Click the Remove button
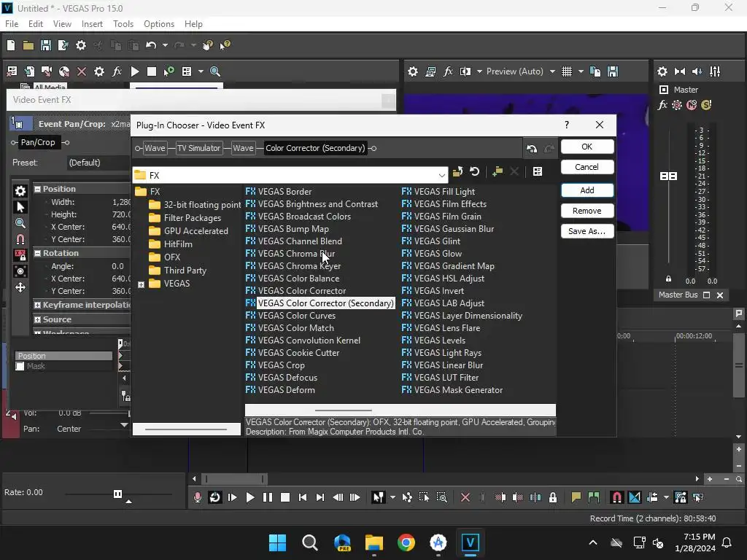 point(587,211)
